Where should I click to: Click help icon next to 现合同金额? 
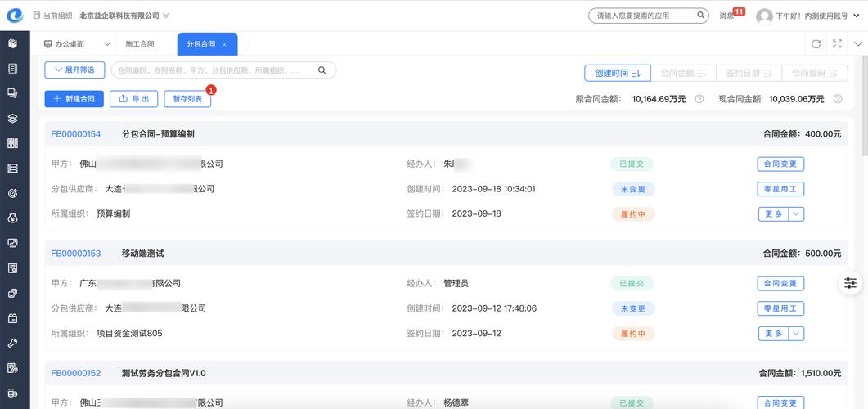(x=838, y=99)
